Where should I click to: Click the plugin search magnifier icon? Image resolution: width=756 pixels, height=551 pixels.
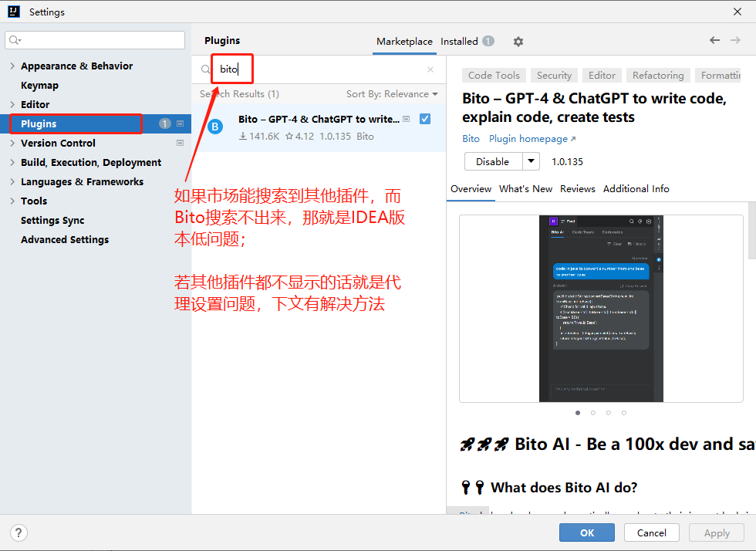[206, 69]
